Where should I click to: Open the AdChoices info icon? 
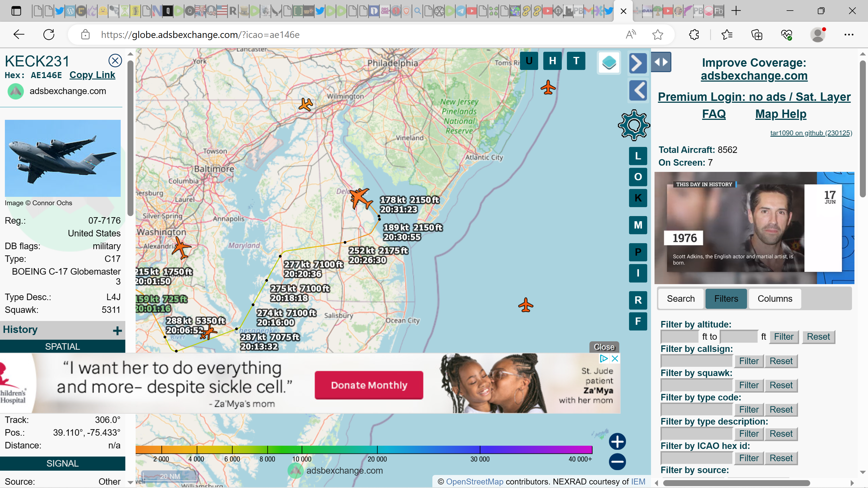click(604, 359)
